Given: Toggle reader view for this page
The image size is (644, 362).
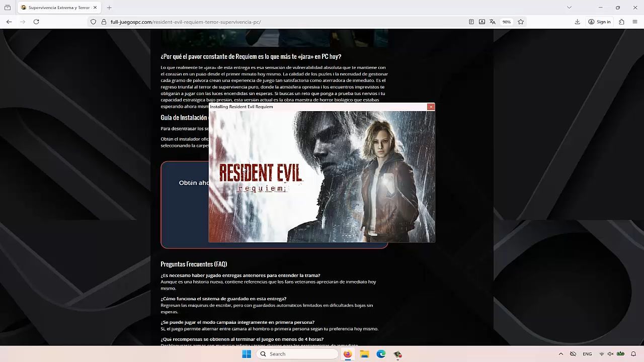Looking at the screenshot, I should coord(471,22).
